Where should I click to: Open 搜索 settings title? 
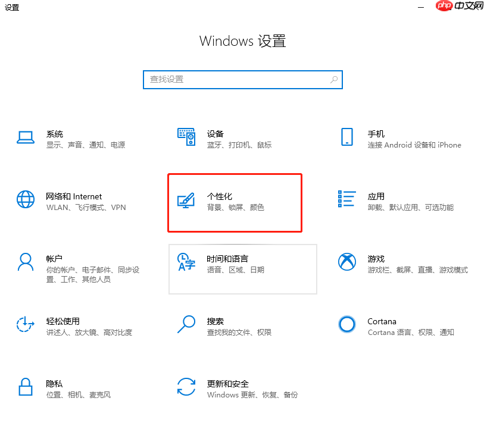(215, 321)
